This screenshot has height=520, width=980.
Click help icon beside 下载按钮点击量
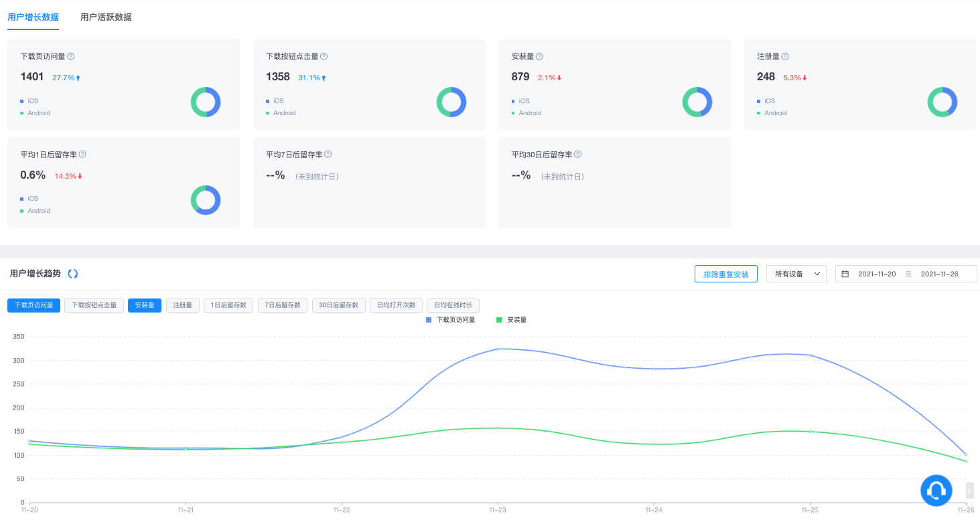tap(324, 57)
